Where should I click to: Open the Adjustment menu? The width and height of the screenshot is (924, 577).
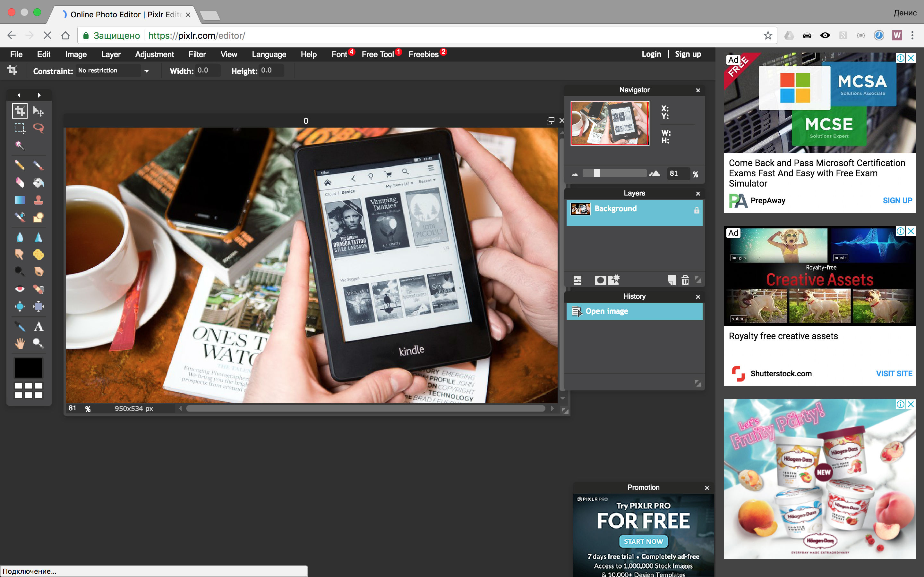[154, 54]
